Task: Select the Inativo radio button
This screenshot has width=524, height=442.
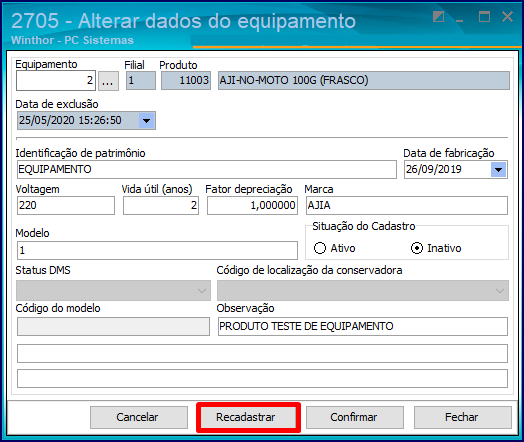Action: (417, 248)
